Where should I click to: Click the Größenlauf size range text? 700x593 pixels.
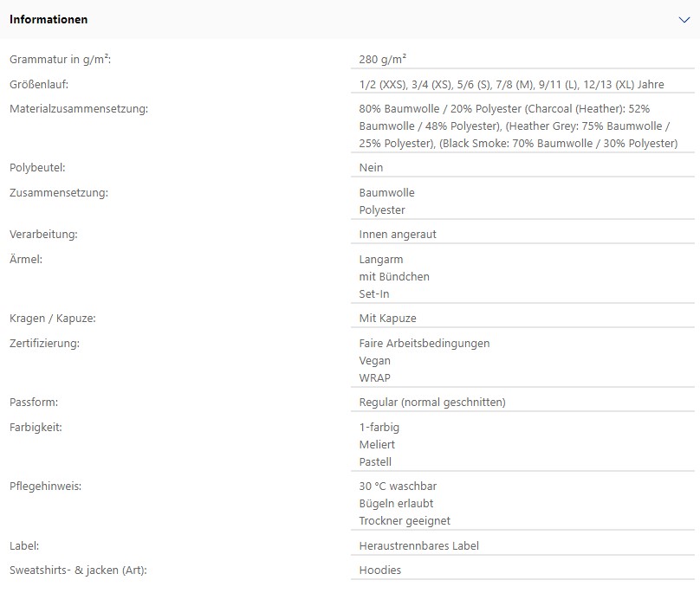click(512, 84)
